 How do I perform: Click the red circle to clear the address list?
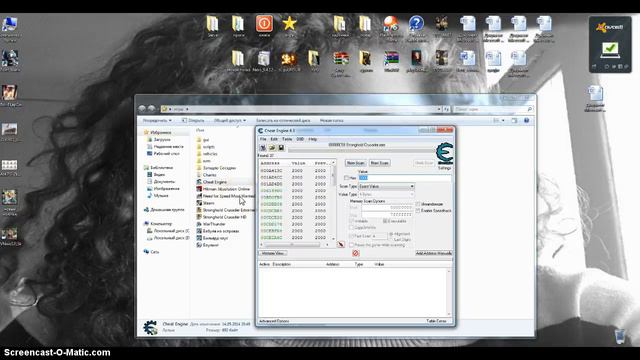(356, 253)
